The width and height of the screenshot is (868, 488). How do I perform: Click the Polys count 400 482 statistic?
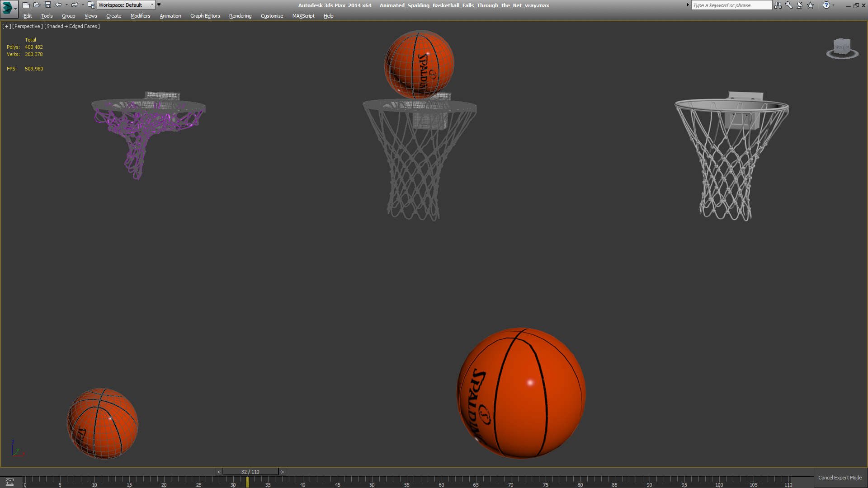click(34, 47)
